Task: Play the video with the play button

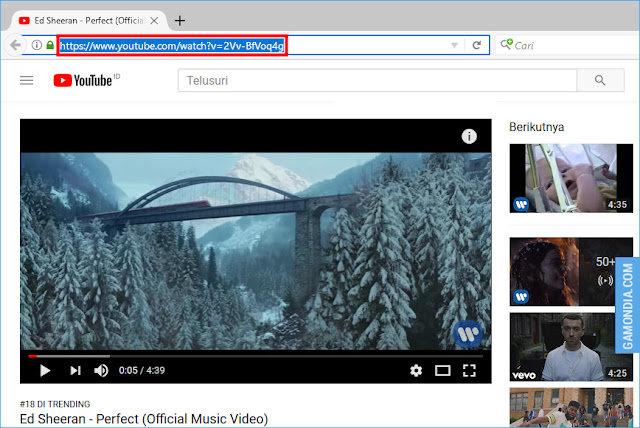Action: [44, 370]
